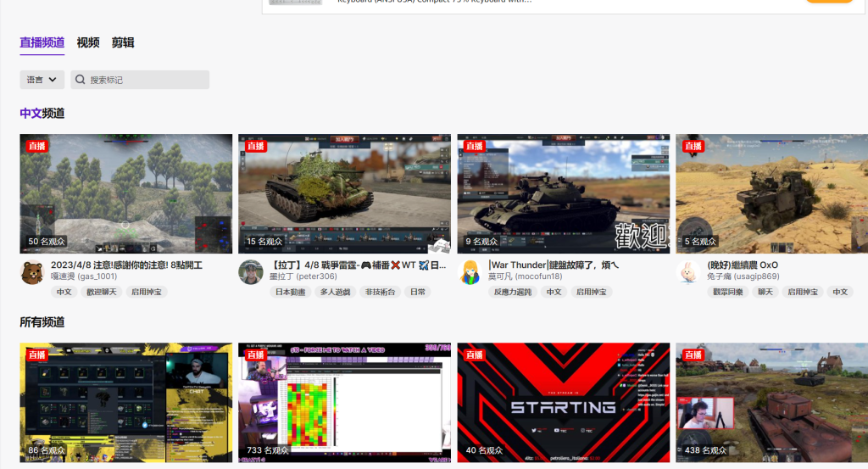Open the 中文 heading link in 中文频道

[31, 114]
